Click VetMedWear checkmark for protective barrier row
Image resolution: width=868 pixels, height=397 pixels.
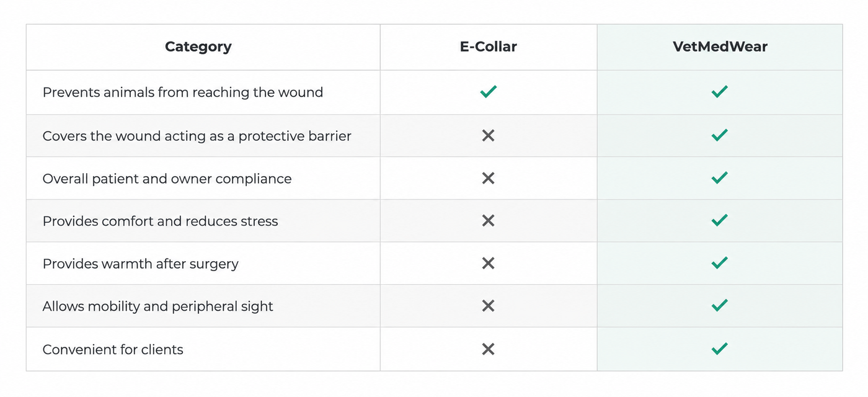(719, 135)
